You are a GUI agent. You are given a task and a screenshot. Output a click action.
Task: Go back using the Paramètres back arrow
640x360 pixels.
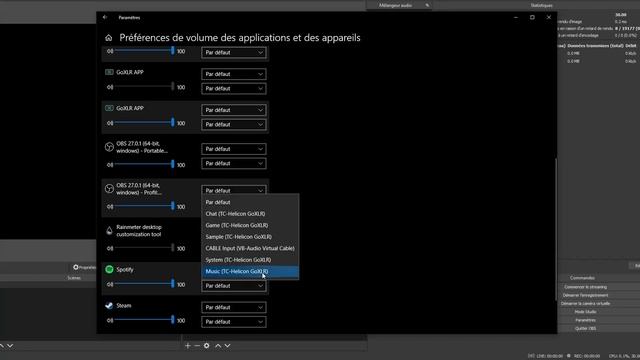[105, 17]
